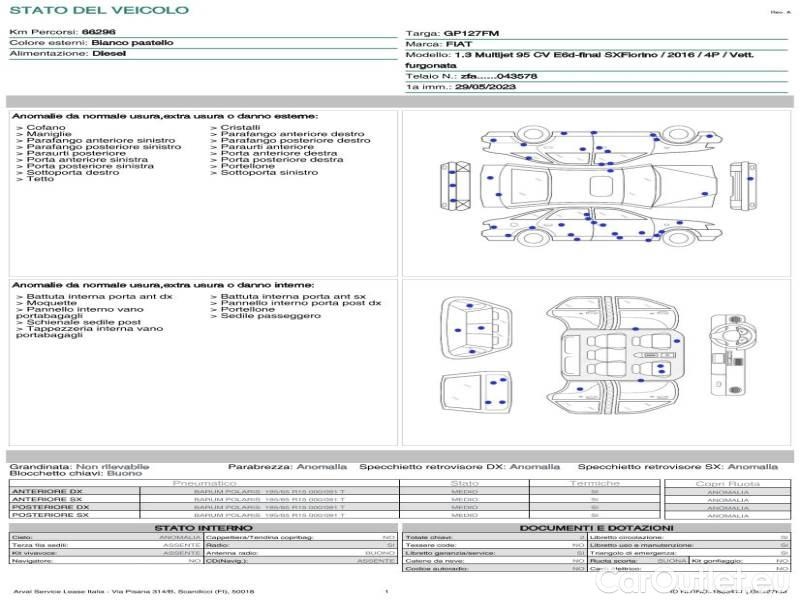The height and width of the screenshot is (600, 800).
Task: Select the Cofano anomaly entry
Action: pyautogui.click(x=46, y=128)
